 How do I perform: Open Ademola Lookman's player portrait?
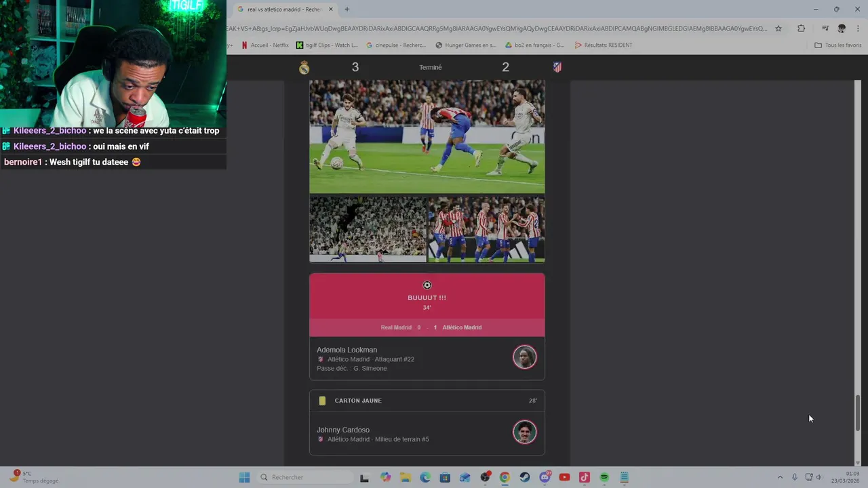[x=524, y=357]
